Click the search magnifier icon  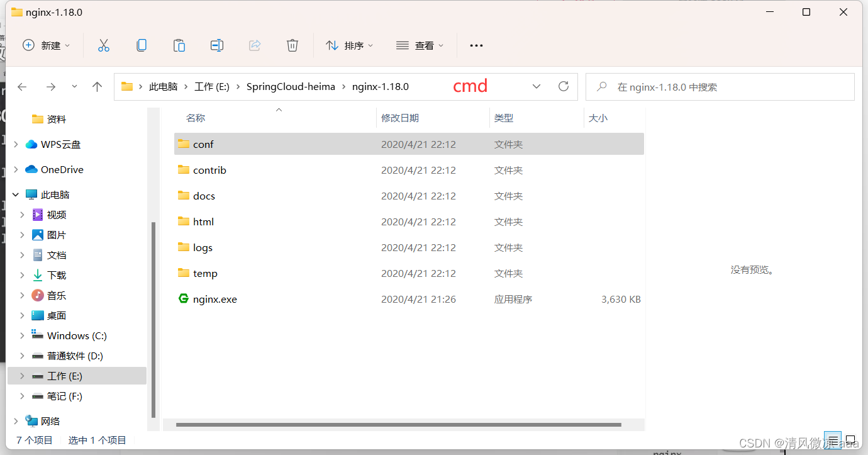tap(602, 87)
